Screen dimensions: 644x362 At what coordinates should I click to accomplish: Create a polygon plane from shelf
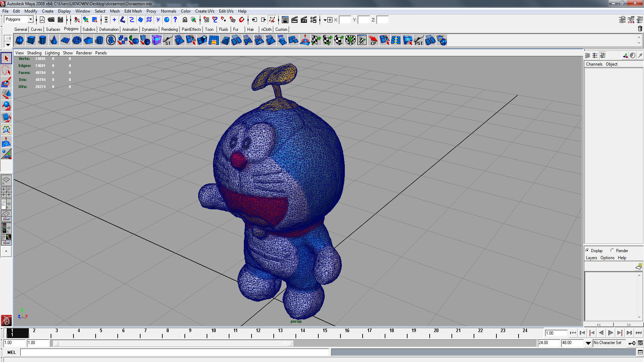pyautogui.click(x=65, y=41)
